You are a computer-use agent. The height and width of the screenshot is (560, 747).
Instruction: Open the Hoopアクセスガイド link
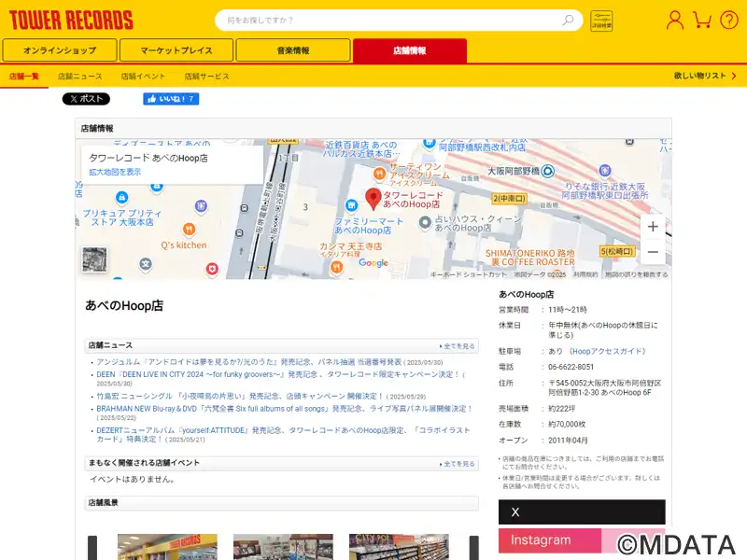tap(608, 352)
